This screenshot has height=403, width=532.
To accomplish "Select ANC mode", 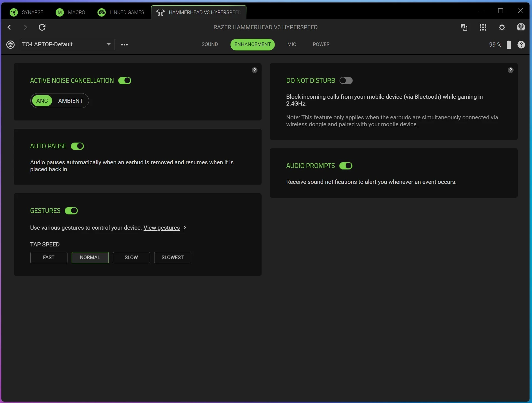I will point(42,101).
